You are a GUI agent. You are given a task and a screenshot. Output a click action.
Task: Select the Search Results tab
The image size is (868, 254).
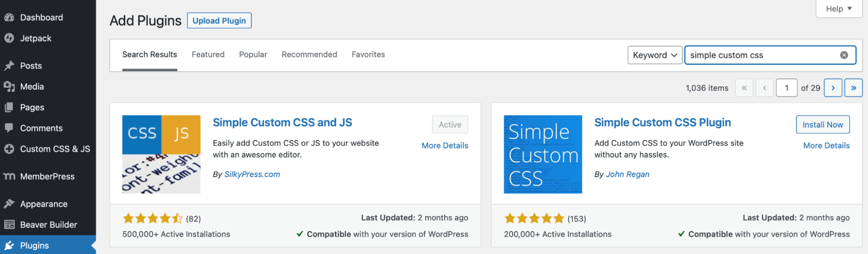click(149, 55)
